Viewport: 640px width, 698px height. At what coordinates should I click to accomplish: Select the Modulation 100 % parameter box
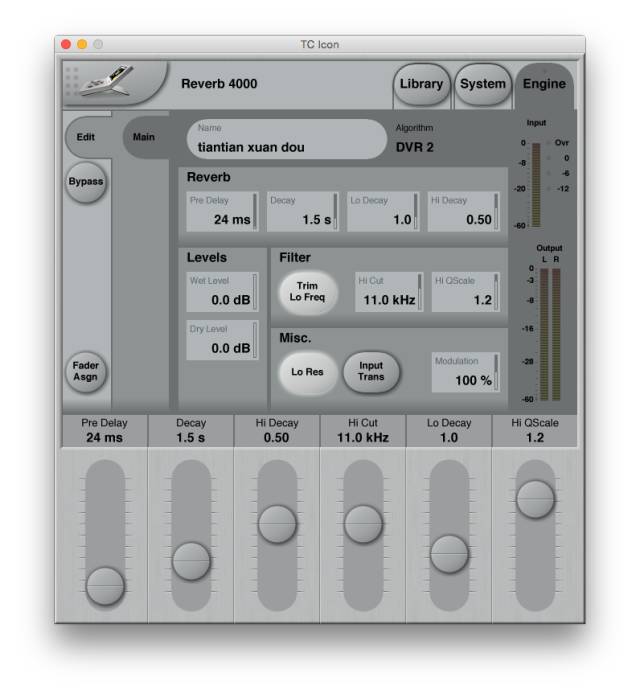click(466, 372)
